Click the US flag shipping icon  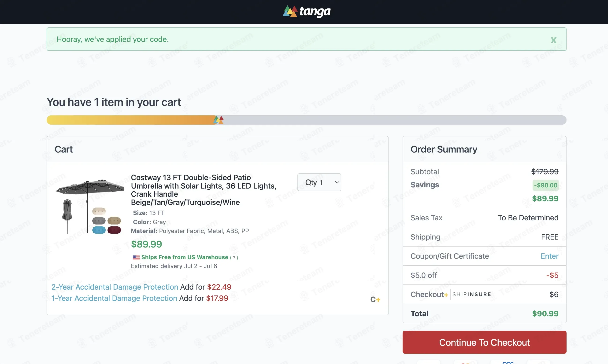(x=136, y=257)
